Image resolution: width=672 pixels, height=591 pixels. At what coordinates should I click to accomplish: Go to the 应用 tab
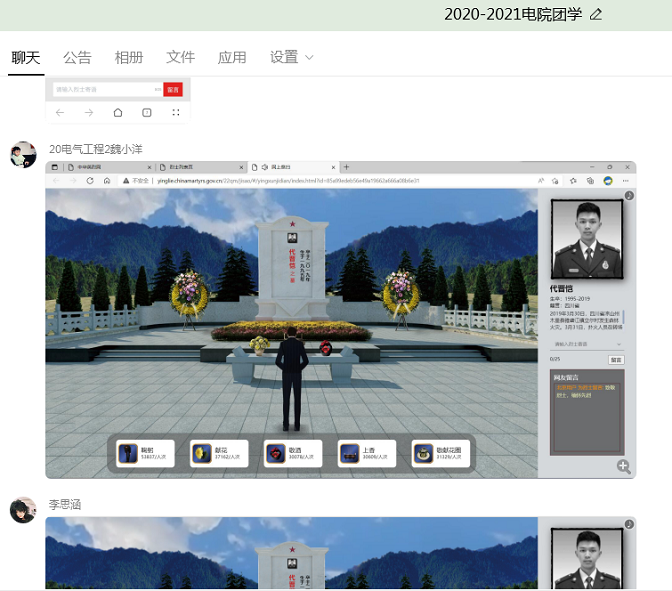click(232, 57)
